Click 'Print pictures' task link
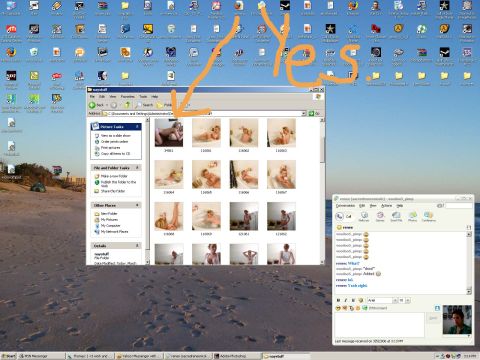480x360 pixels. point(110,148)
